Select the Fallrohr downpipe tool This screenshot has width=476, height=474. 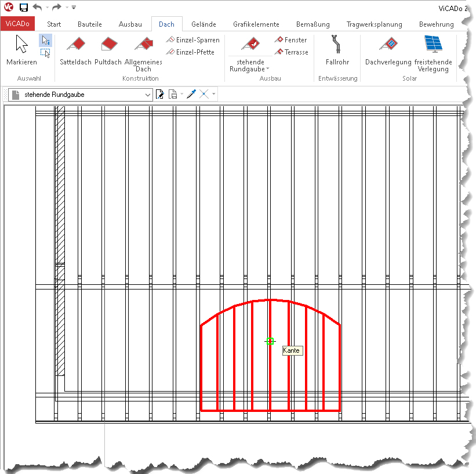337,50
